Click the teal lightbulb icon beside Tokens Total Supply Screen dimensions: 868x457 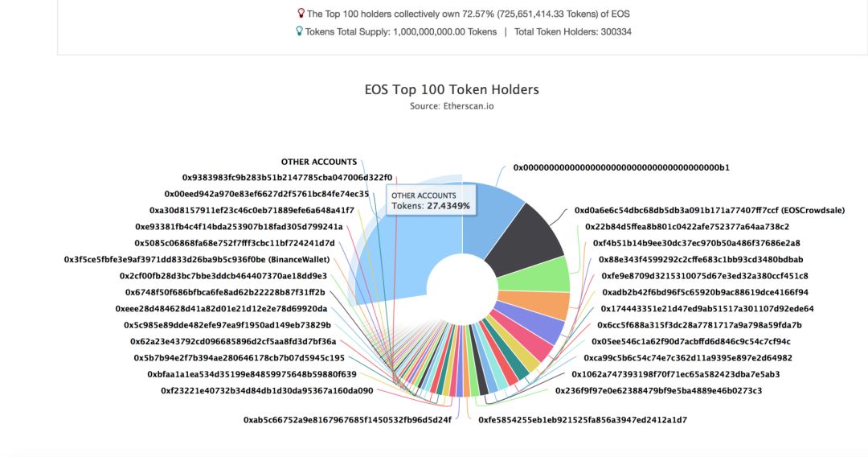(300, 31)
